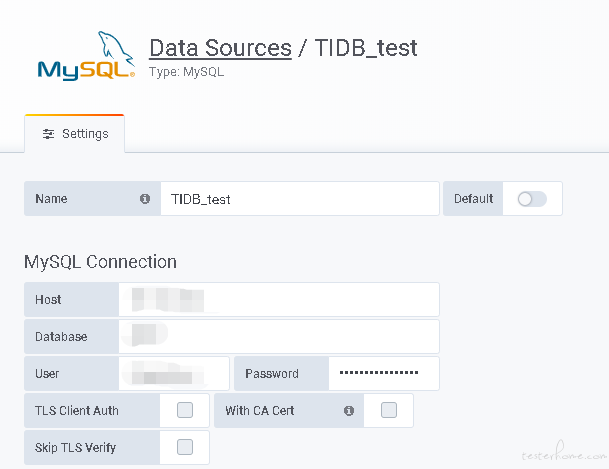Check the With CA Cert box
The image size is (609, 469).
(389, 410)
